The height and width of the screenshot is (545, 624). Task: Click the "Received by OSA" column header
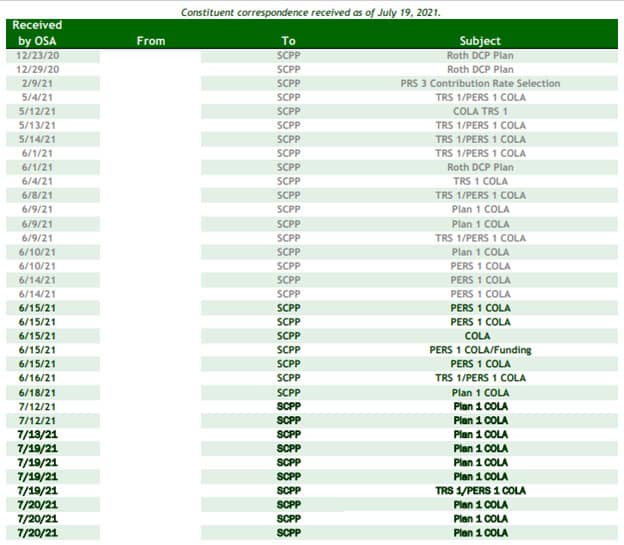[39, 32]
